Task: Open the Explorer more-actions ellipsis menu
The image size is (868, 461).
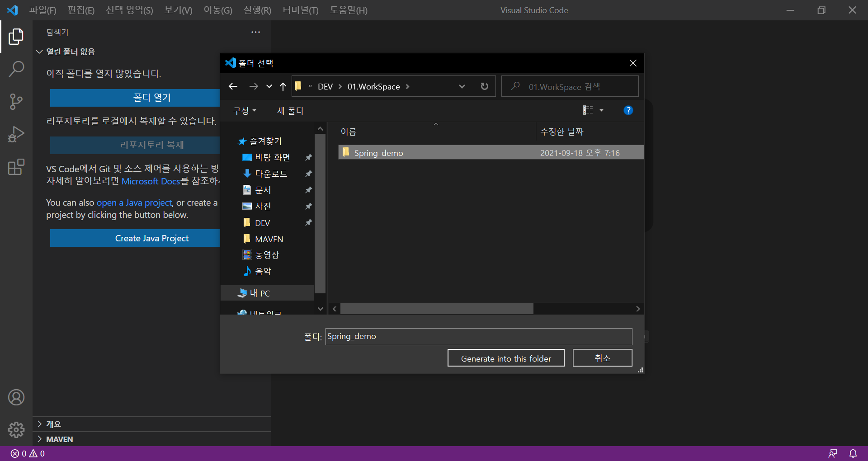Action: click(255, 32)
